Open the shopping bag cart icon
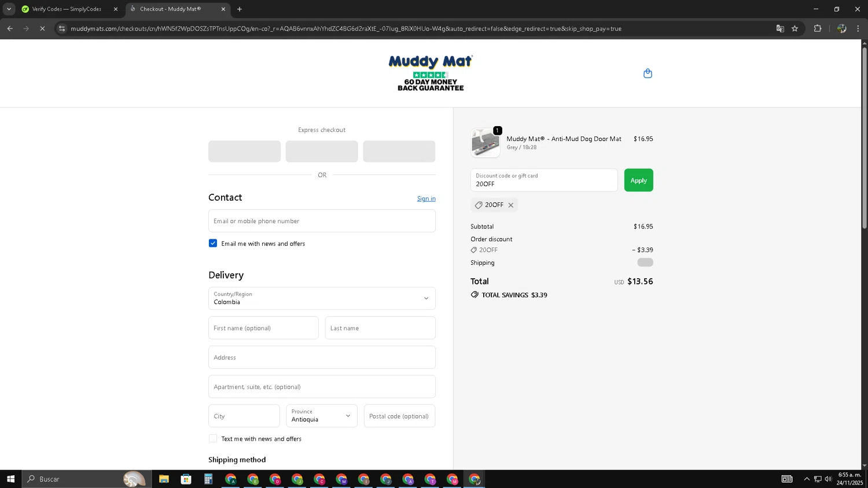 648,73
